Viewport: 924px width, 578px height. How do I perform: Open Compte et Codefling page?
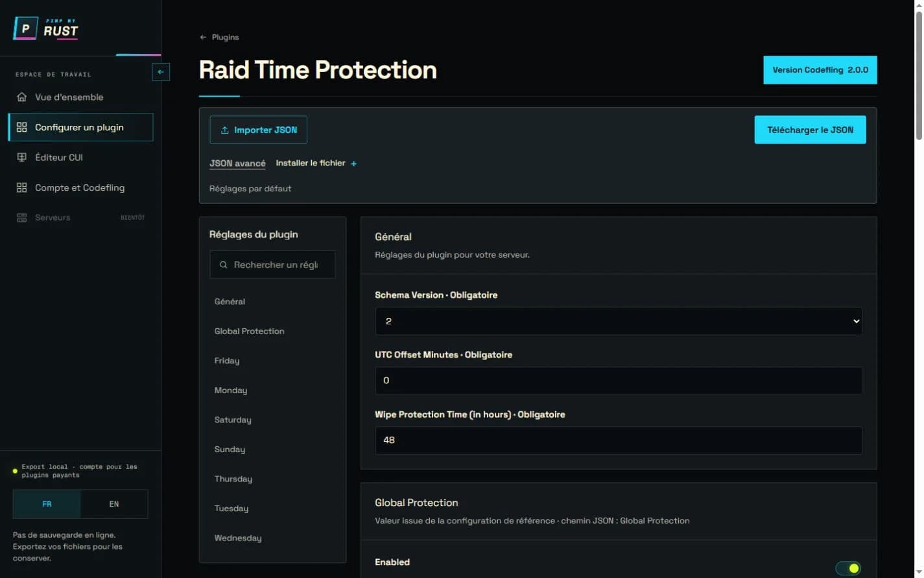pos(80,187)
